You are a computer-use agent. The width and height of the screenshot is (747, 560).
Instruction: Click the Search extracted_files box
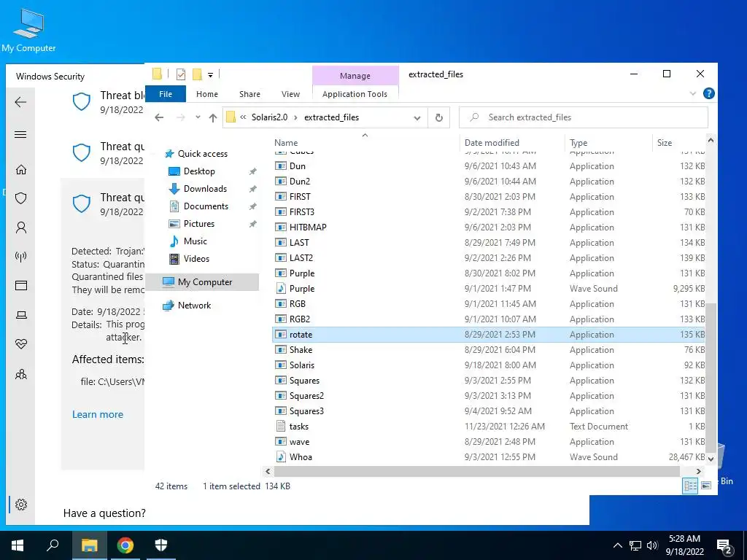pos(583,117)
